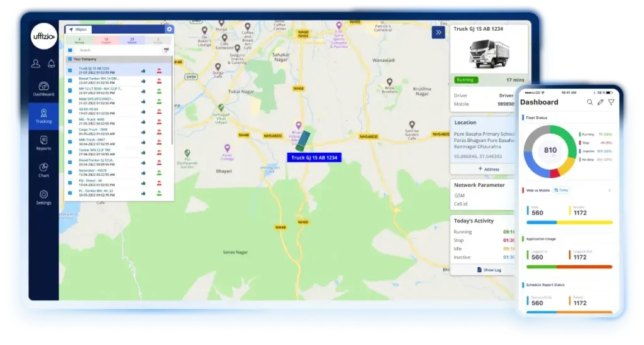Click the gear icon in Object panel
The width and height of the screenshot is (644, 345).
coord(169,30)
